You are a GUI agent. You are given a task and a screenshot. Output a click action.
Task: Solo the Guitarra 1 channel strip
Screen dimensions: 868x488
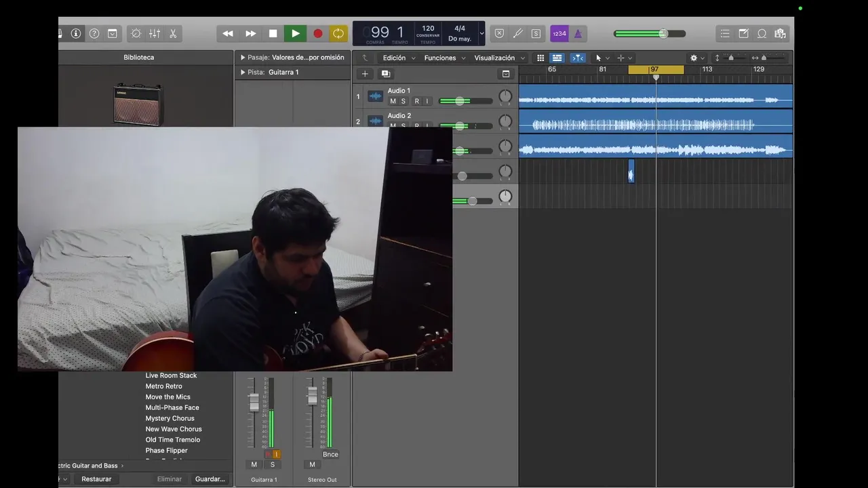273,464
